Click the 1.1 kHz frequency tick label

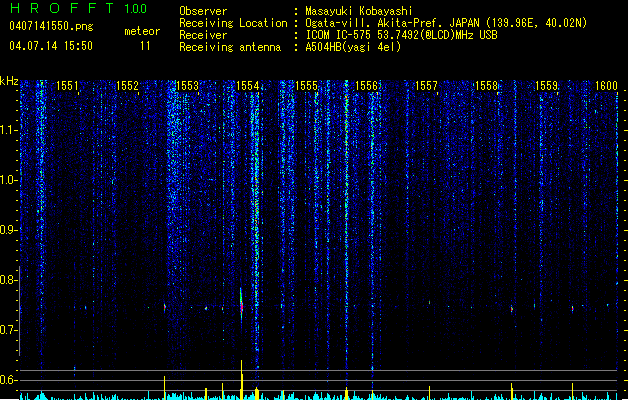7,130
